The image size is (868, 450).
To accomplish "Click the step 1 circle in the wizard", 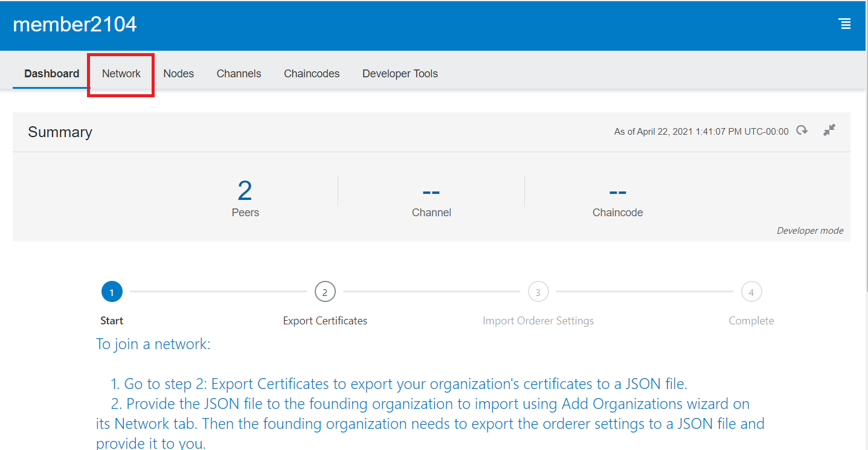I will click(112, 292).
